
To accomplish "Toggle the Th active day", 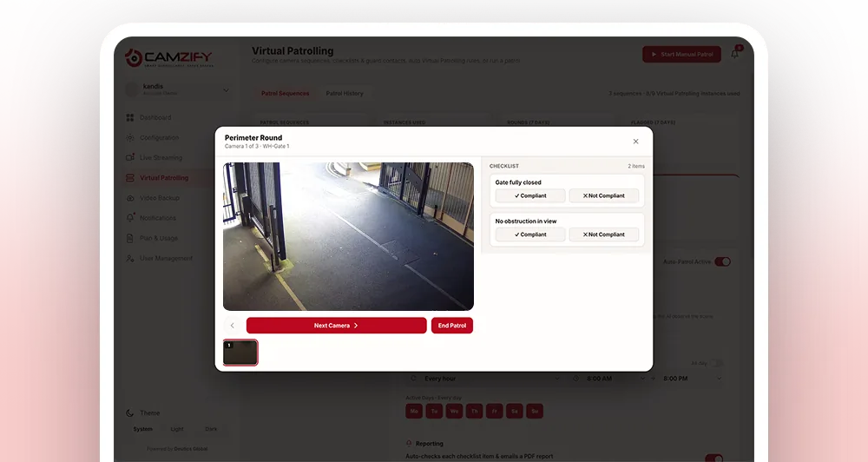I will coord(475,411).
